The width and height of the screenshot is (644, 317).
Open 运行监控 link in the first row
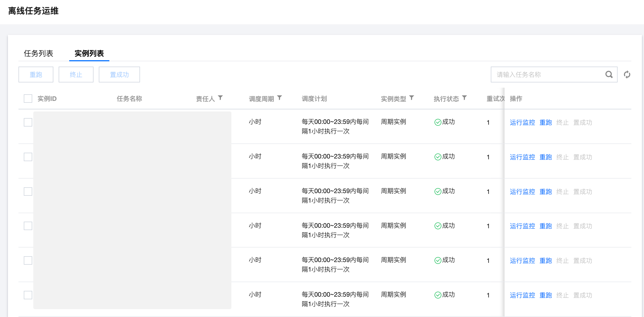click(x=522, y=123)
